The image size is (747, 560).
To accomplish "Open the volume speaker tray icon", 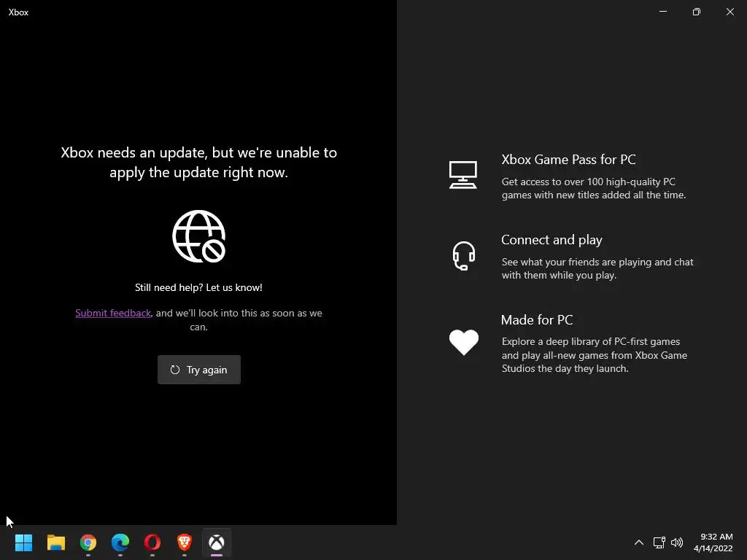I will click(677, 542).
